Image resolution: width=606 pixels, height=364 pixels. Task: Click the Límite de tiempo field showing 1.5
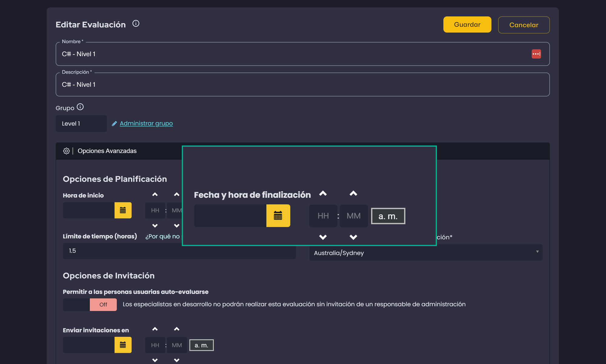[179, 251]
